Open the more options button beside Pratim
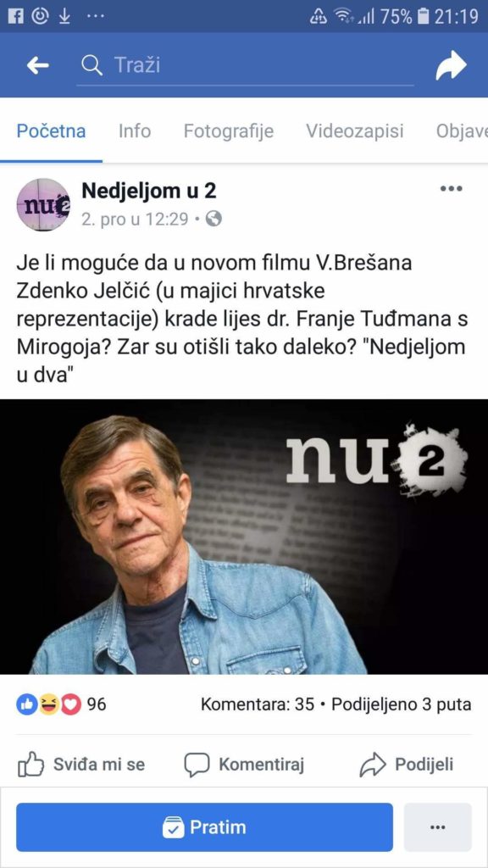The height and width of the screenshot is (868, 488). pyautogui.click(x=438, y=827)
